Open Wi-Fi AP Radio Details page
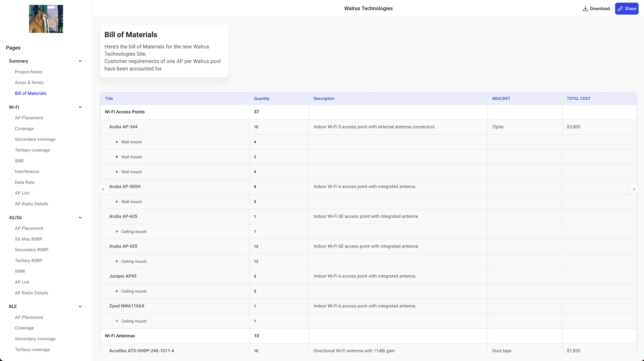644x361 pixels. point(31,204)
